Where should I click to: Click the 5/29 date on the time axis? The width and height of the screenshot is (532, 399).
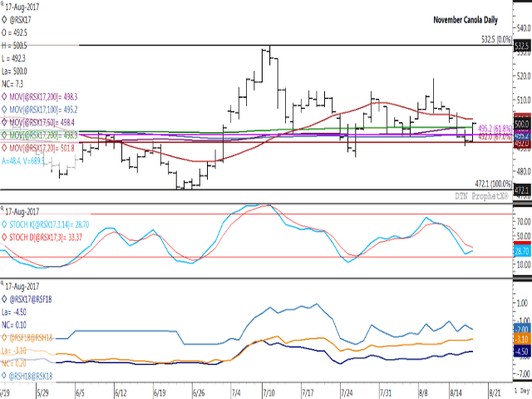pyautogui.click(x=42, y=393)
